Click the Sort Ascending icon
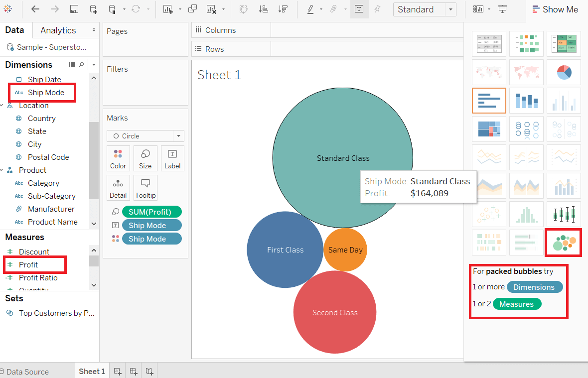Image resolution: width=588 pixels, height=378 pixels. (264, 9)
